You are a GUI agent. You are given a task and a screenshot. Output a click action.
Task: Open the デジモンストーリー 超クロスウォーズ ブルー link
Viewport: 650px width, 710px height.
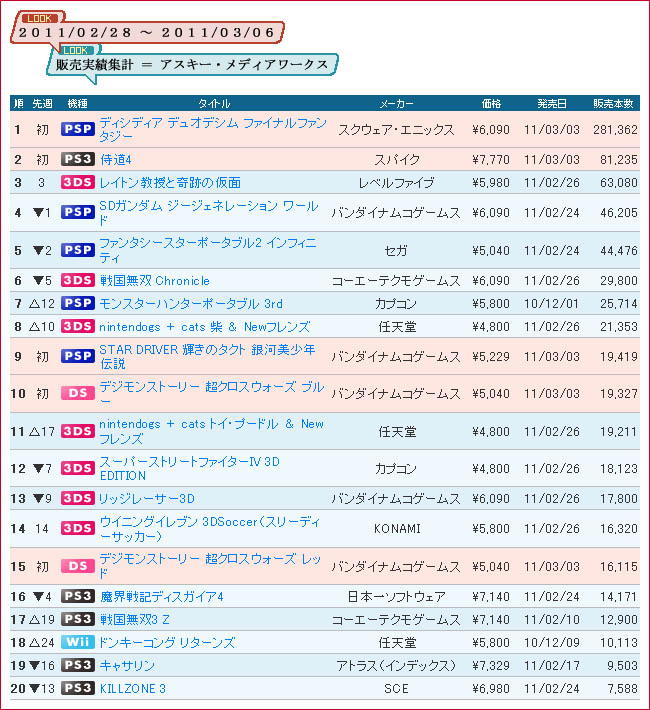(x=212, y=394)
